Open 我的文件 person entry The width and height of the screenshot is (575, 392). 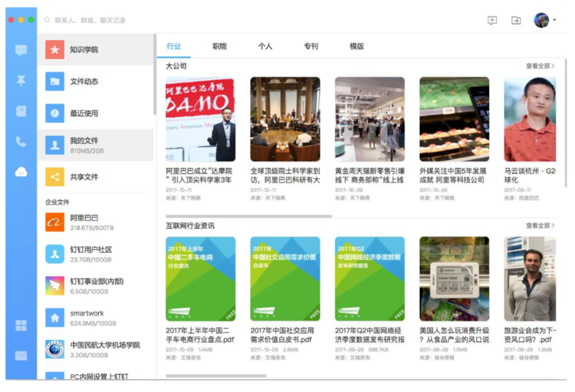point(95,145)
